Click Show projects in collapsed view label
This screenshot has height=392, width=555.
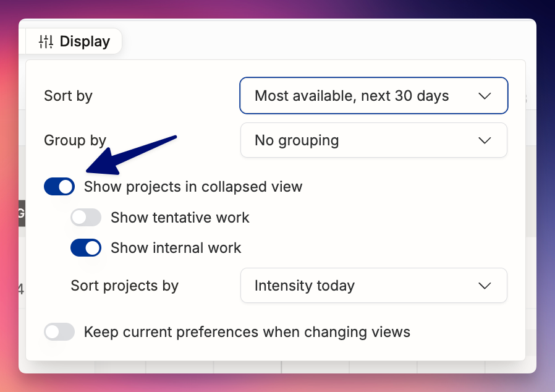click(193, 187)
